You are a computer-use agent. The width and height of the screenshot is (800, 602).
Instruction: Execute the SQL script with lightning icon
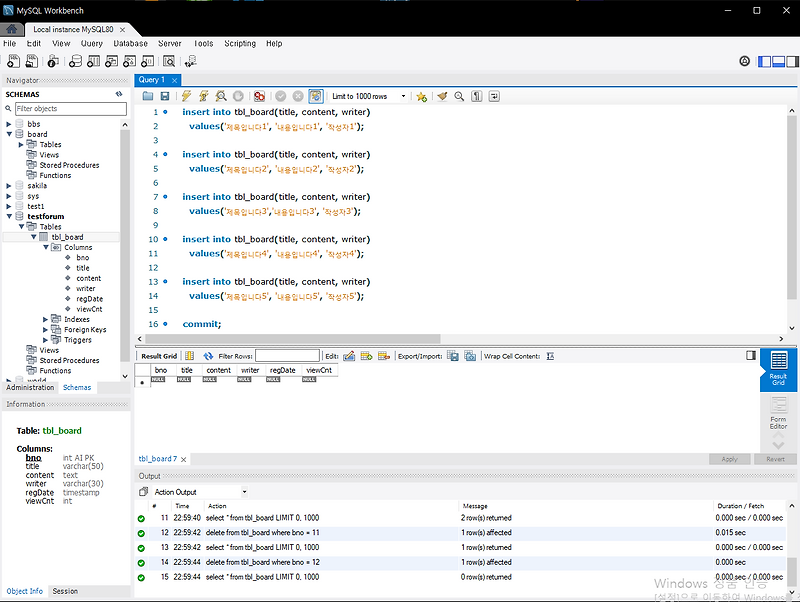point(186,96)
